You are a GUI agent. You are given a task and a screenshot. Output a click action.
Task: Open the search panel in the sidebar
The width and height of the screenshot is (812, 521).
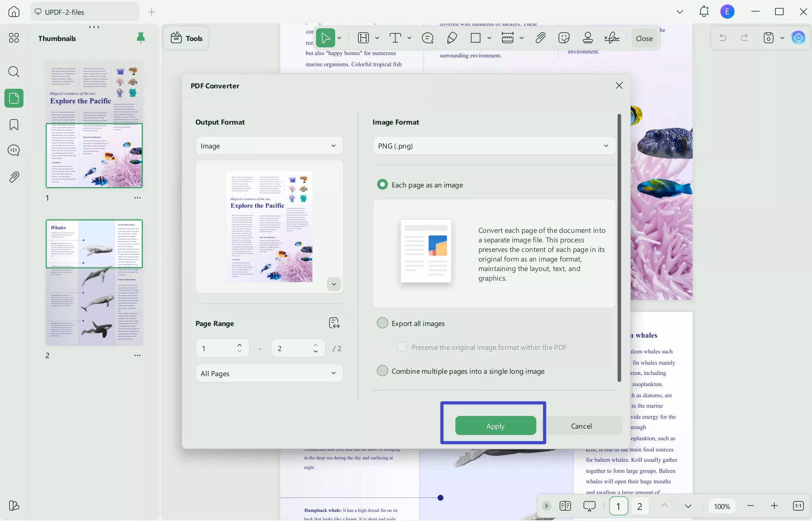14,72
